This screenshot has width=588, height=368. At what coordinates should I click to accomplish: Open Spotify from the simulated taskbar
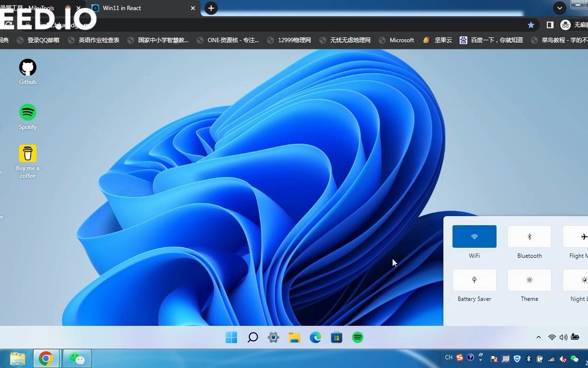pos(358,337)
